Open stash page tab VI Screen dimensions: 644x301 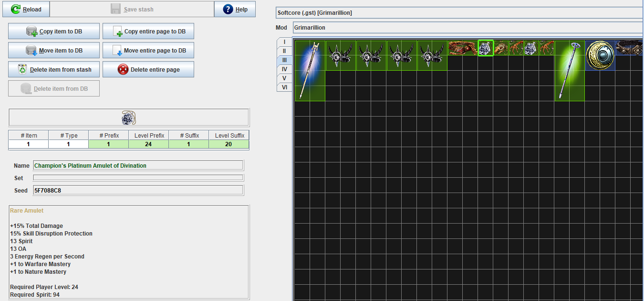pos(284,87)
